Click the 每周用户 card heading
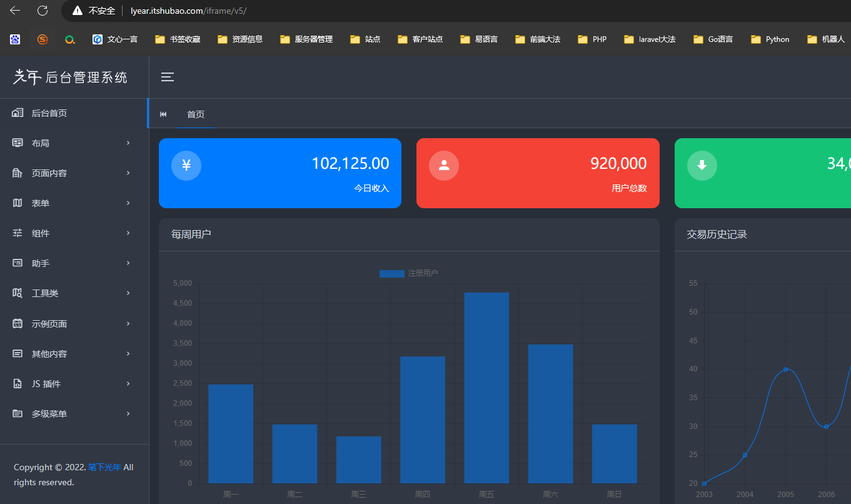 (191, 234)
